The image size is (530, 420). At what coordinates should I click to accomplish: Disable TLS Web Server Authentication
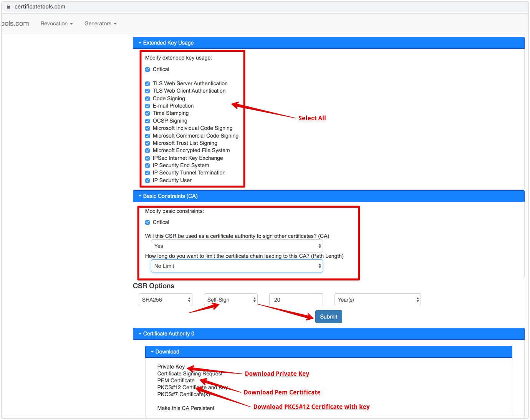tap(147, 83)
